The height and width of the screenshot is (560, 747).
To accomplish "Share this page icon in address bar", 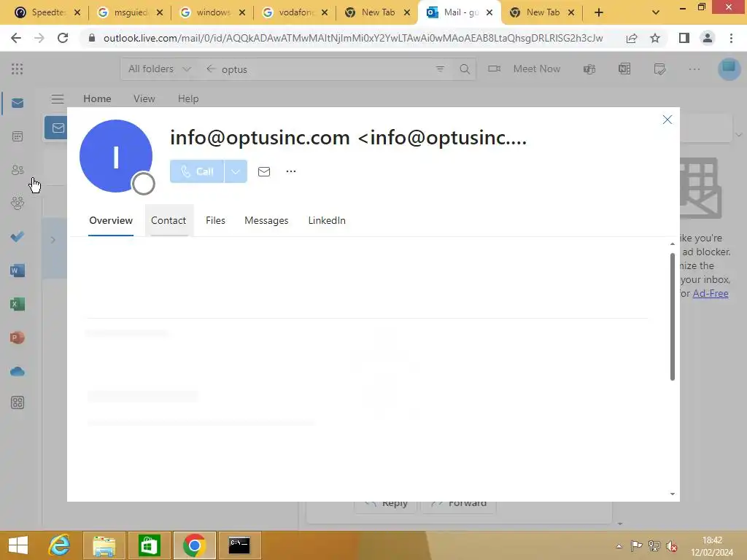I will tap(632, 38).
